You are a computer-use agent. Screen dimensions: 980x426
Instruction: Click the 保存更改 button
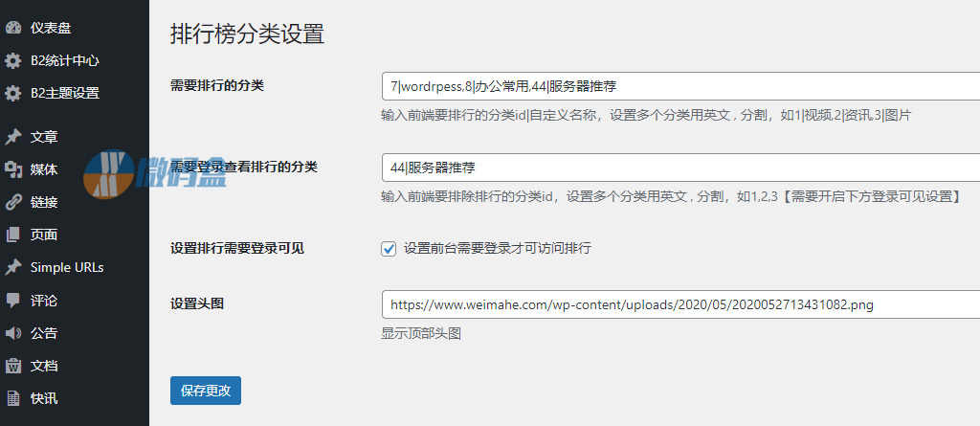click(x=206, y=391)
